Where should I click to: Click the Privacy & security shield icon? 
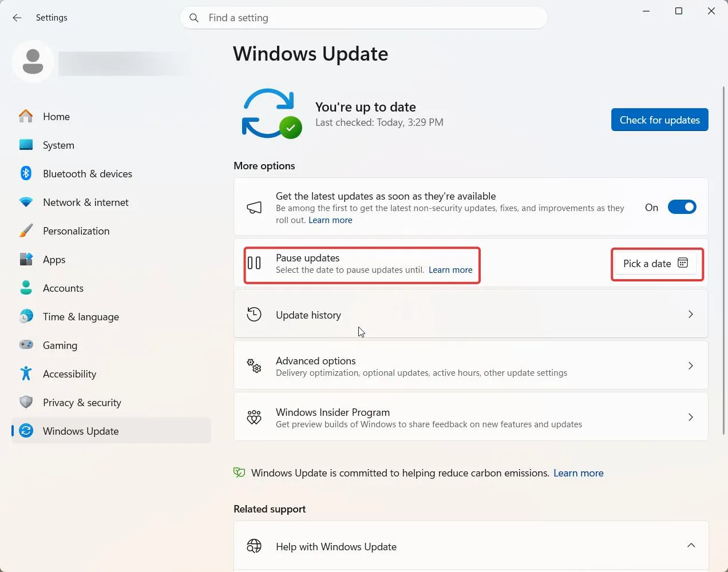26,402
